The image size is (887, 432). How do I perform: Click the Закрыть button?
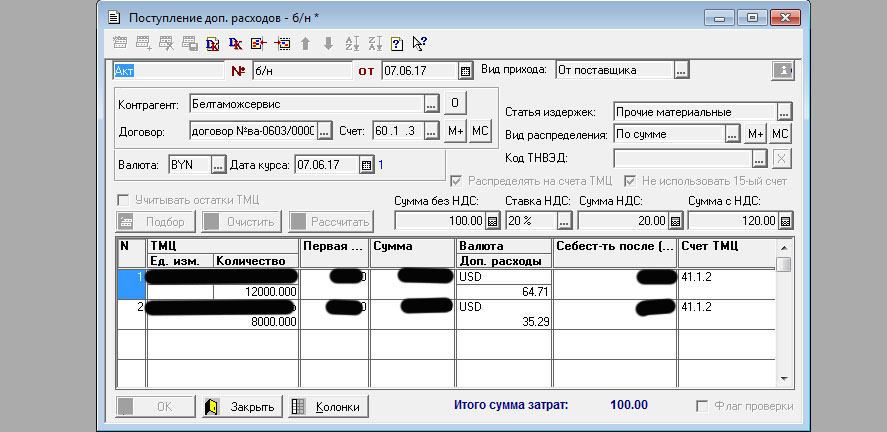240,407
